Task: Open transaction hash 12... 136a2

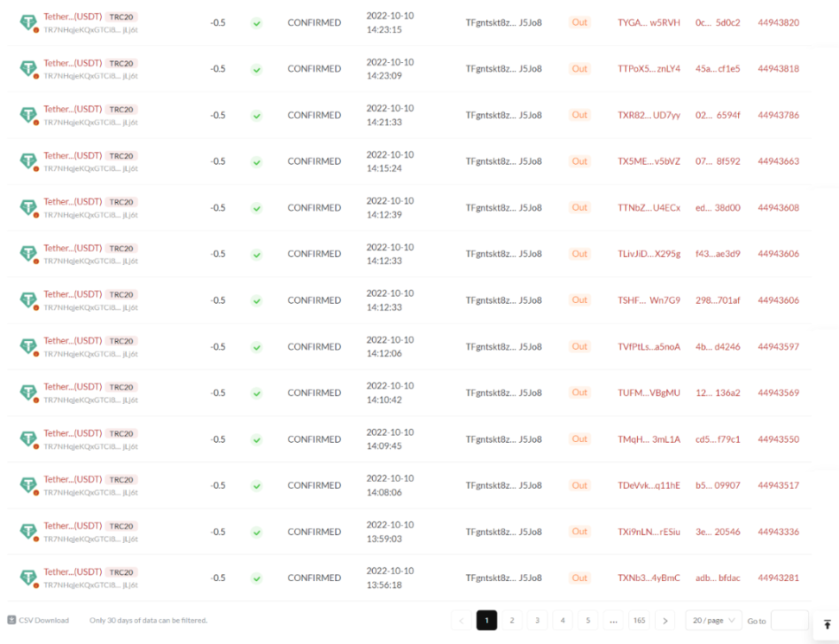Action: click(x=717, y=393)
